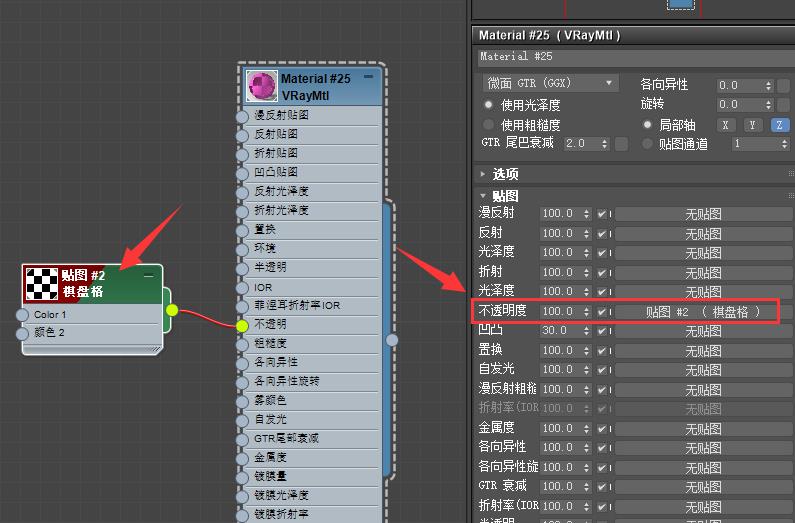Click the output socket of 棋盘格 node

tap(172, 310)
